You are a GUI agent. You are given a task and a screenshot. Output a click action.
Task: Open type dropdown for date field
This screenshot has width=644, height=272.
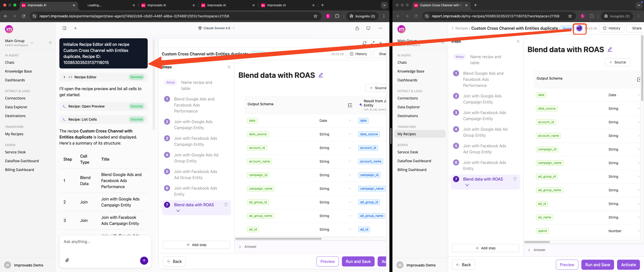(350, 121)
